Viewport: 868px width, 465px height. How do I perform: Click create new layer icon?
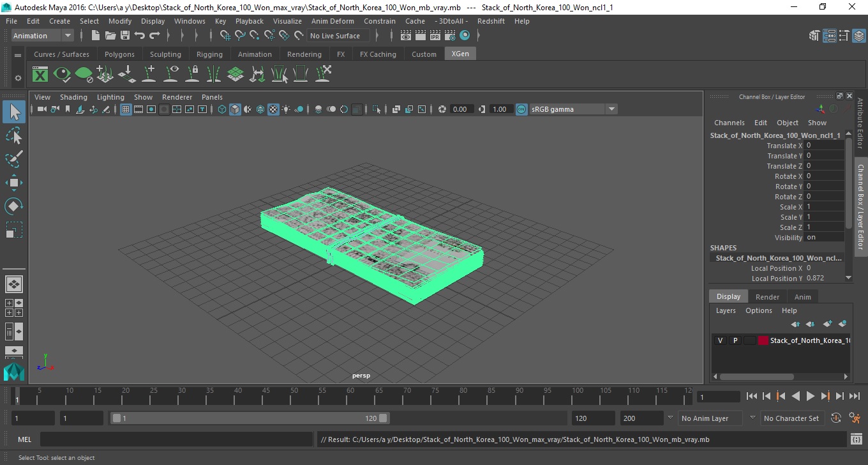pos(827,324)
